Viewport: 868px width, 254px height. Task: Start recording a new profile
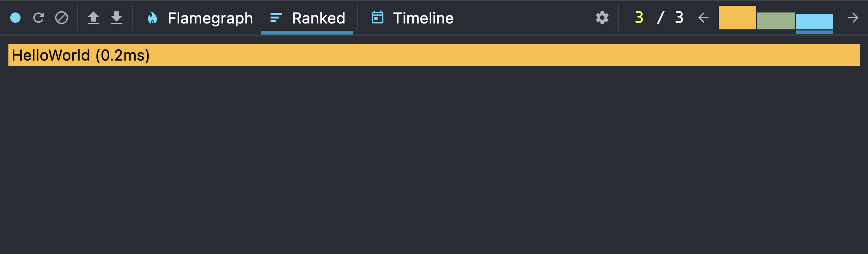(15, 17)
